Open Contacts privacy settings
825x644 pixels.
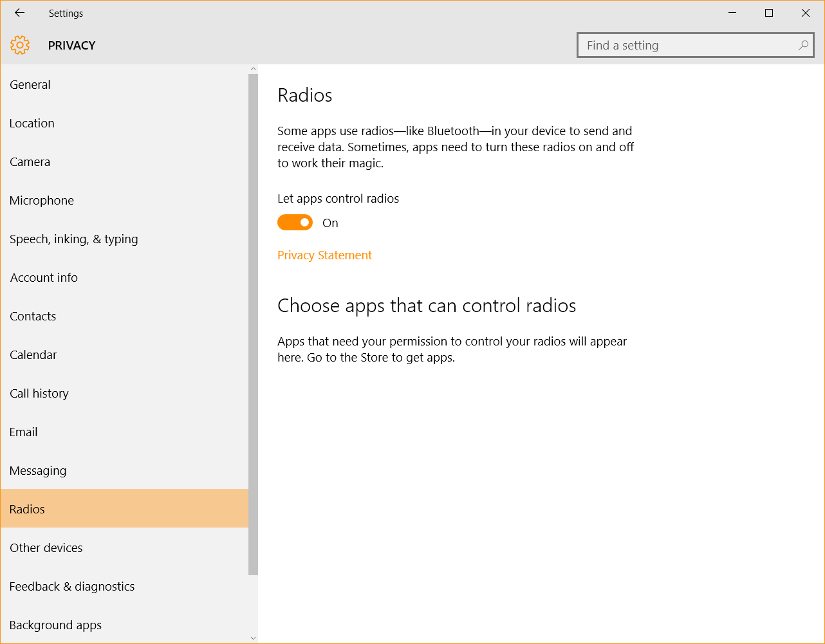click(124, 316)
